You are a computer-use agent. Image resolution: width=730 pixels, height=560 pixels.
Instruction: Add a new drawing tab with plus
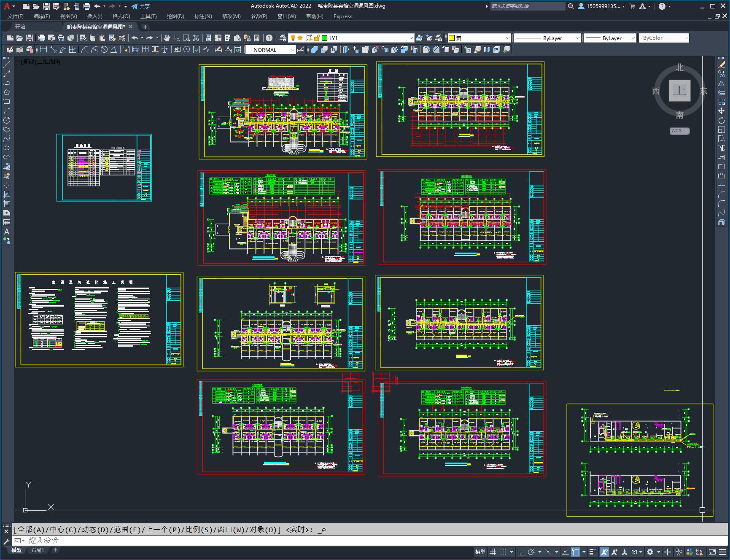[145, 27]
